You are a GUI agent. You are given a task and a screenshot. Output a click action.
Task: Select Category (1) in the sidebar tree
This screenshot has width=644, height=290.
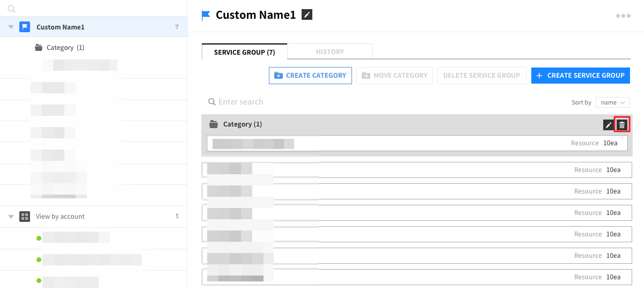(x=65, y=48)
